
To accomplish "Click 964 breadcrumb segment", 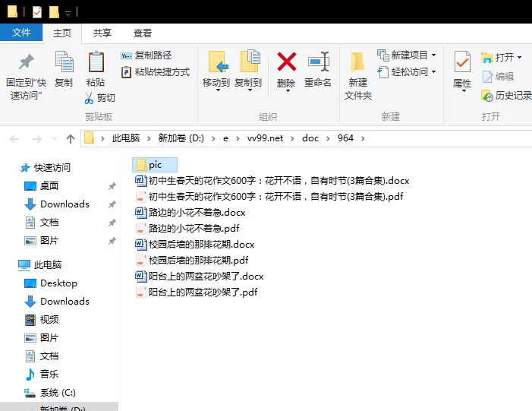I will tap(345, 138).
